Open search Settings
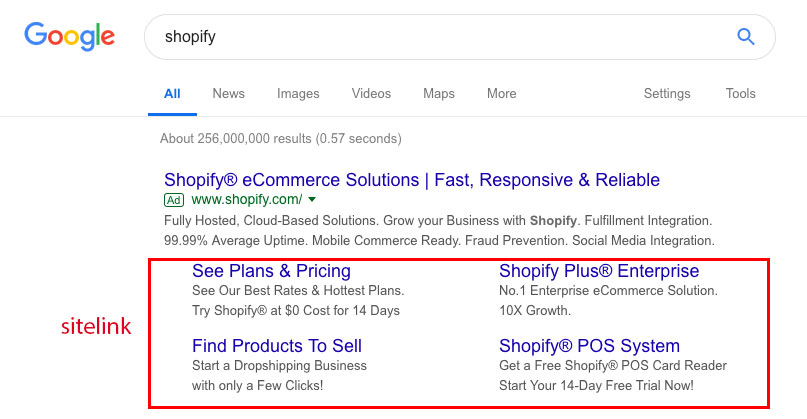807x419 pixels. (x=666, y=94)
